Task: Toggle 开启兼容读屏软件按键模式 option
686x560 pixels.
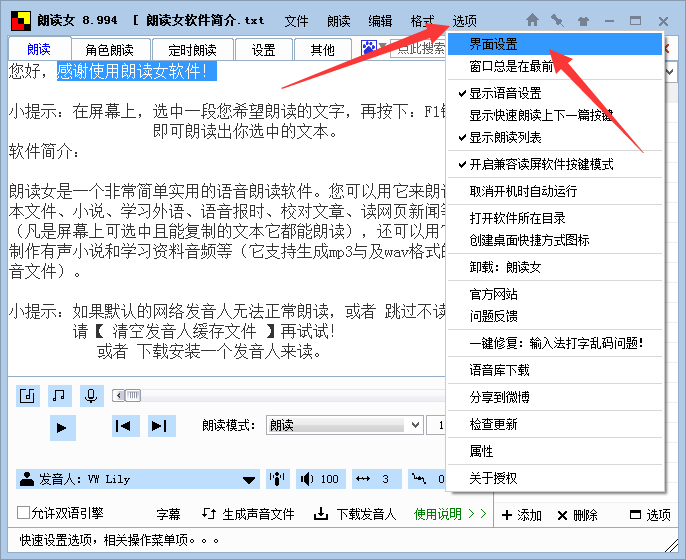Action: tap(555, 164)
